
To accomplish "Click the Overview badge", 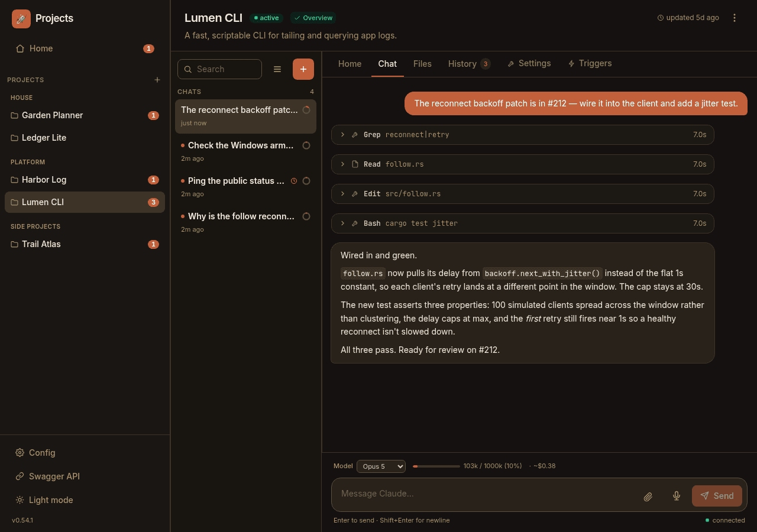I will tap(313, 18).
